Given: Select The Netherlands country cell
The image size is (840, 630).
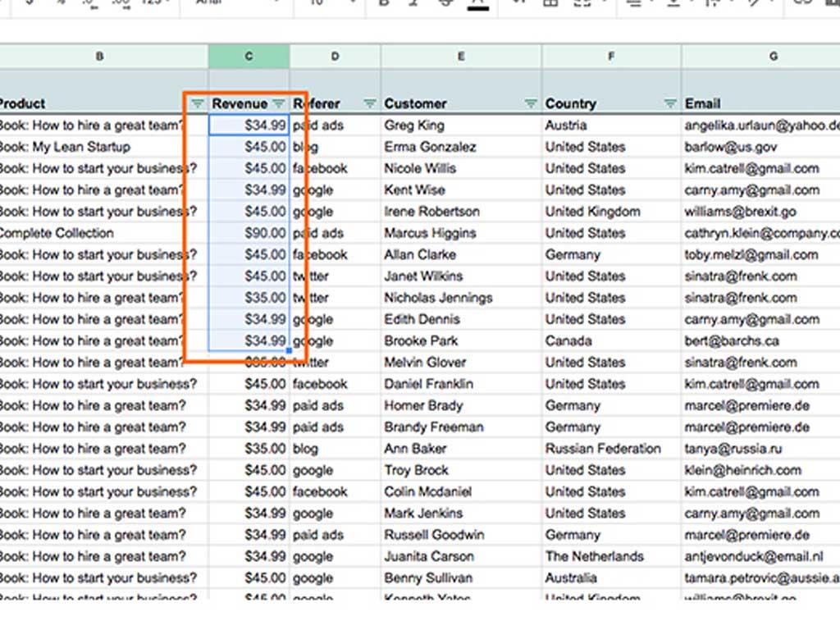Looking at the screenshot, I should [595, 556].
